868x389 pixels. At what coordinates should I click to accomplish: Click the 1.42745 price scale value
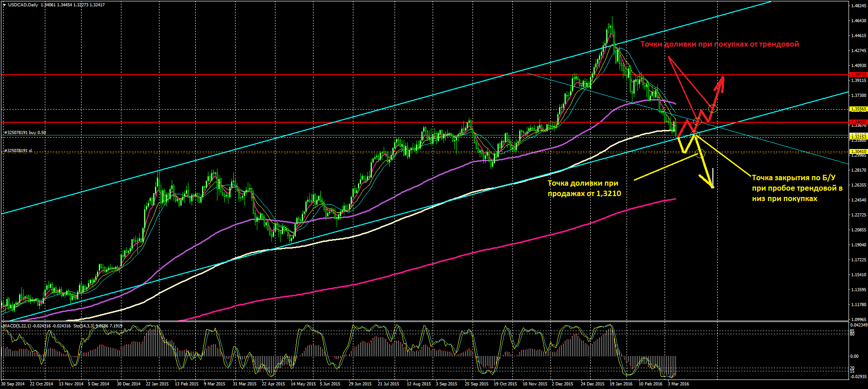point(858,51)
